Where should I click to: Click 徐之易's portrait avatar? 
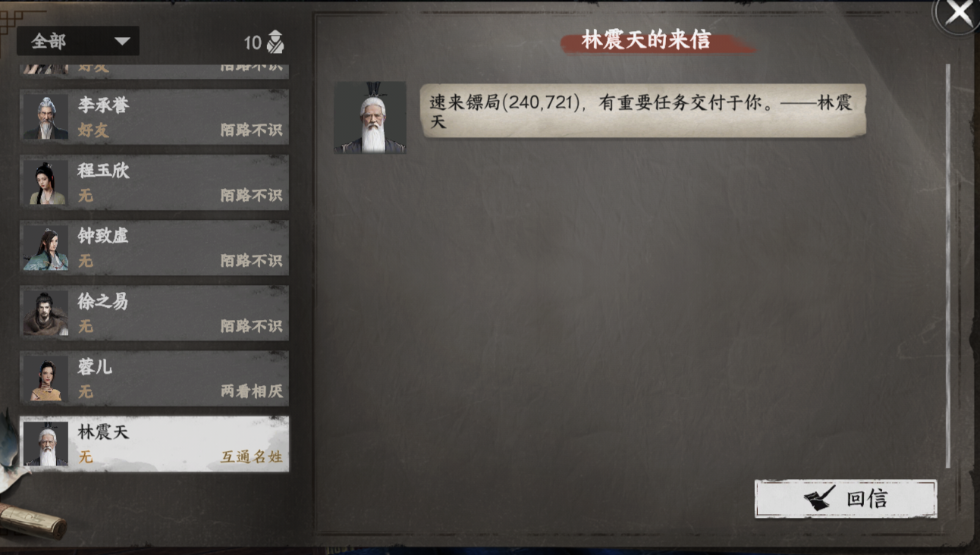coord(46,313)
